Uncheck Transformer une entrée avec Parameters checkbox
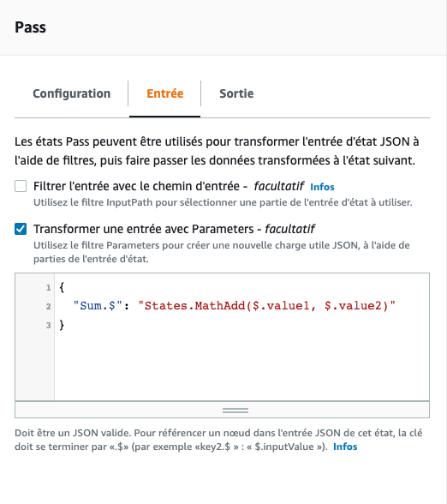The image size is (447, 504). [21, 229]
